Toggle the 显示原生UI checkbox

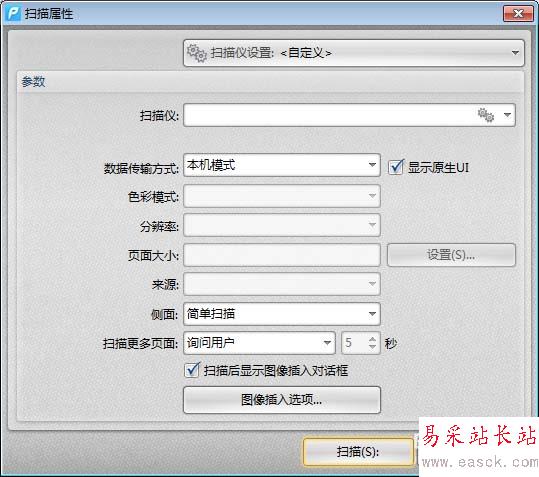click(396, 167)
